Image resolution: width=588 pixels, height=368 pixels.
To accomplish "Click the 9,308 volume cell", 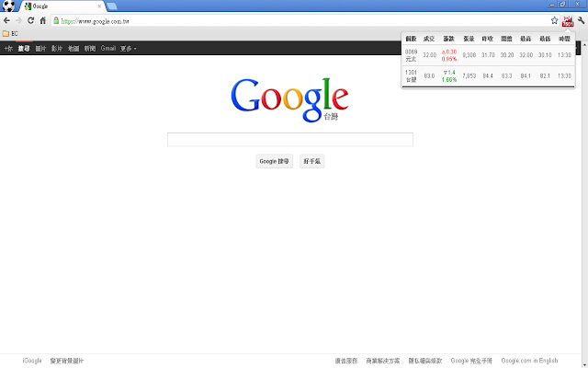I will tap(469, 55).
